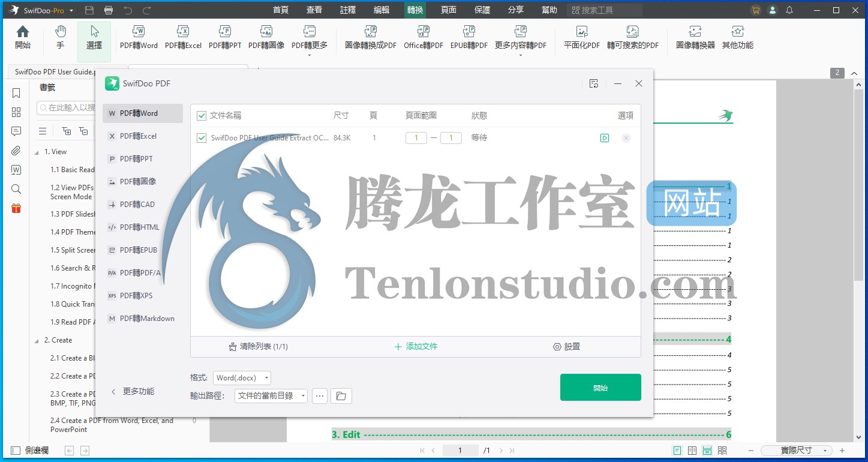This screenshot has height=462, width=868.
Task: Click the print icon in title bar
Action: (109, 10)
